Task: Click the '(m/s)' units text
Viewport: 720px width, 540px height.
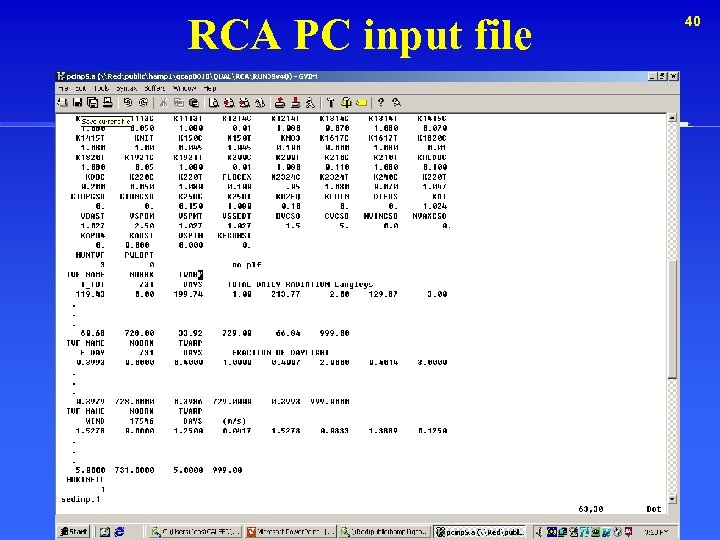Action: click(234, 421)
